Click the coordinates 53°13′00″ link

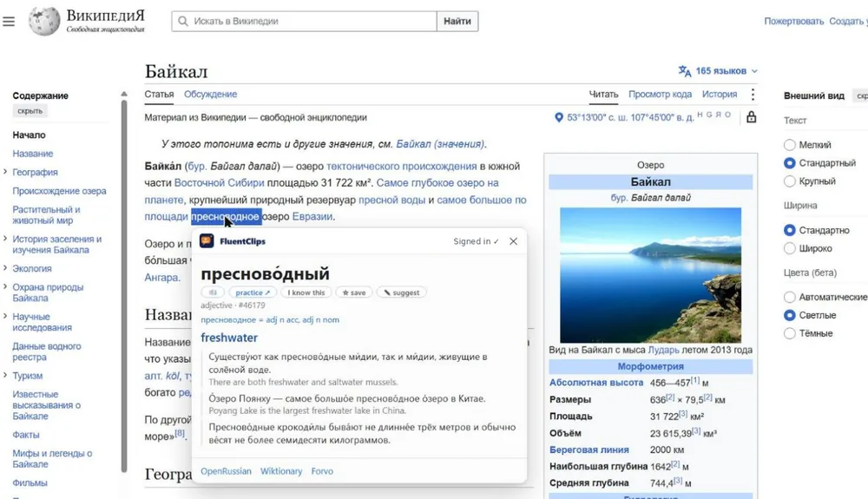click(630, 117)
